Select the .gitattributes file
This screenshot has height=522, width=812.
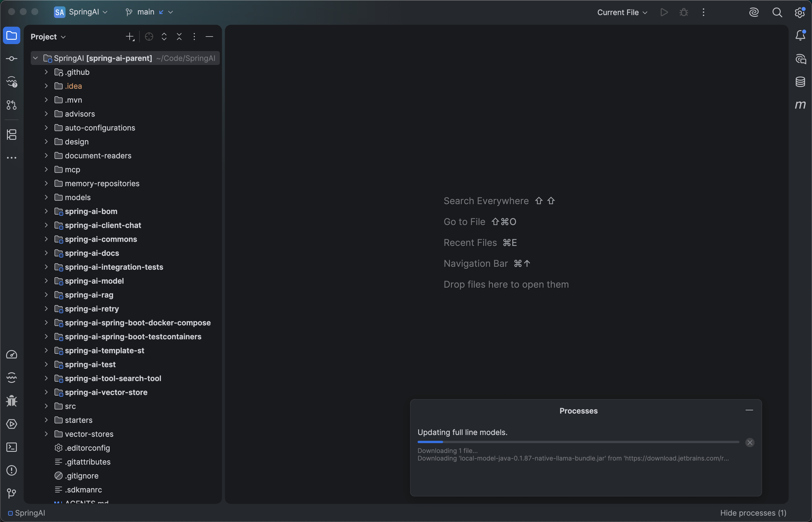pyautogui.click(x=125, y=462)
